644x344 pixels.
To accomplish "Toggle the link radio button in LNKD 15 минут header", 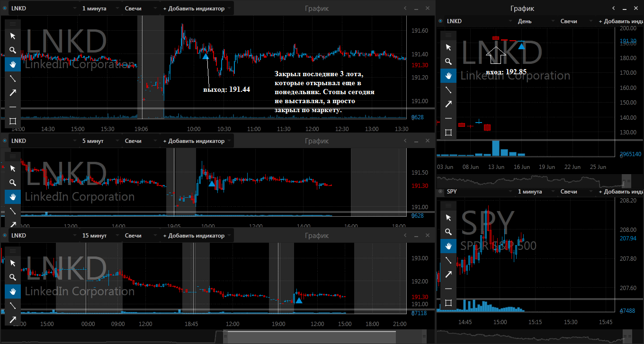I will coord(5,235).
